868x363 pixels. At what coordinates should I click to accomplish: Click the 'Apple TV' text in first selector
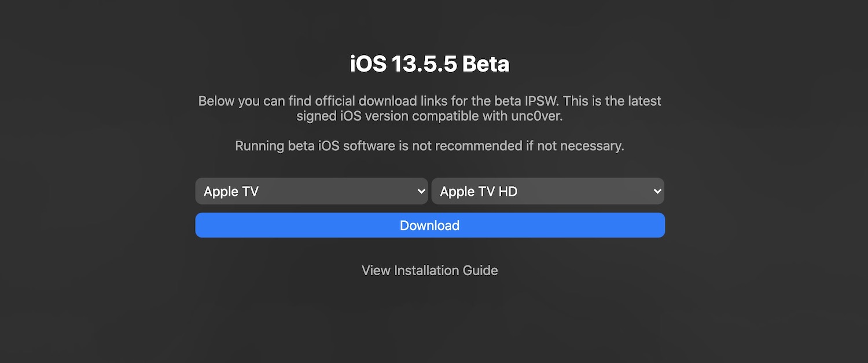pos(231,192)
